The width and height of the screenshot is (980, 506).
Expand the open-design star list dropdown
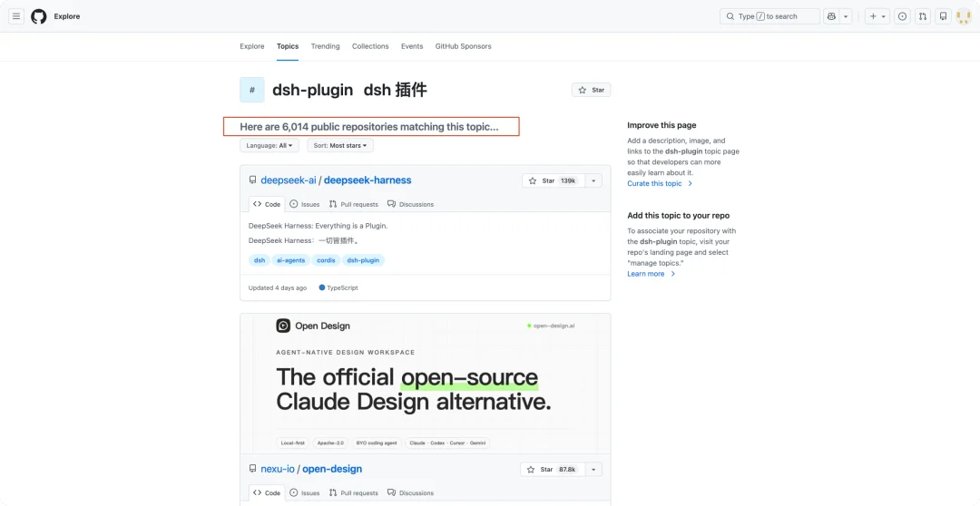click(x=593, y=469)
